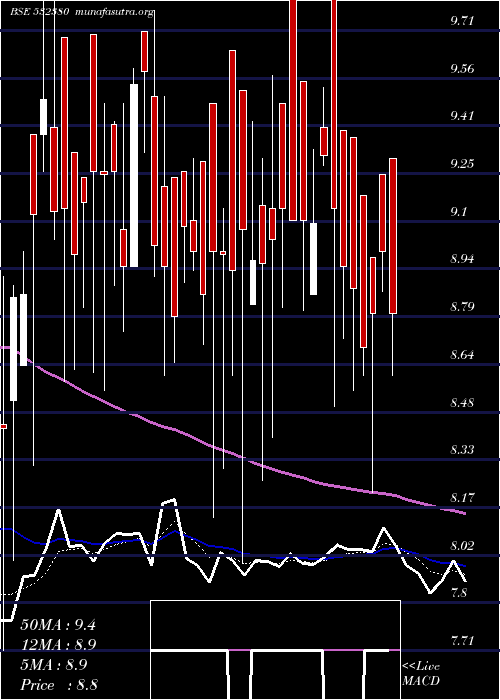
Task: Click the '12MA : 8.9' readout
Action: pos(59,645)
